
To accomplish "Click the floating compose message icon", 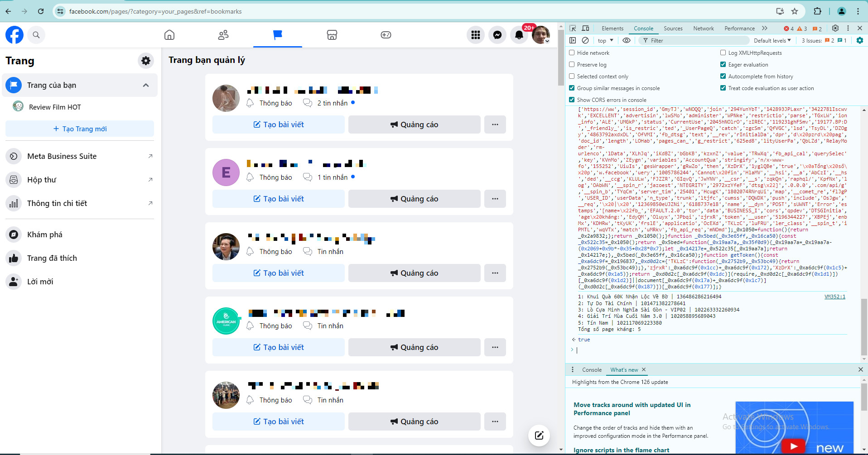I will [x=539, y=436].
